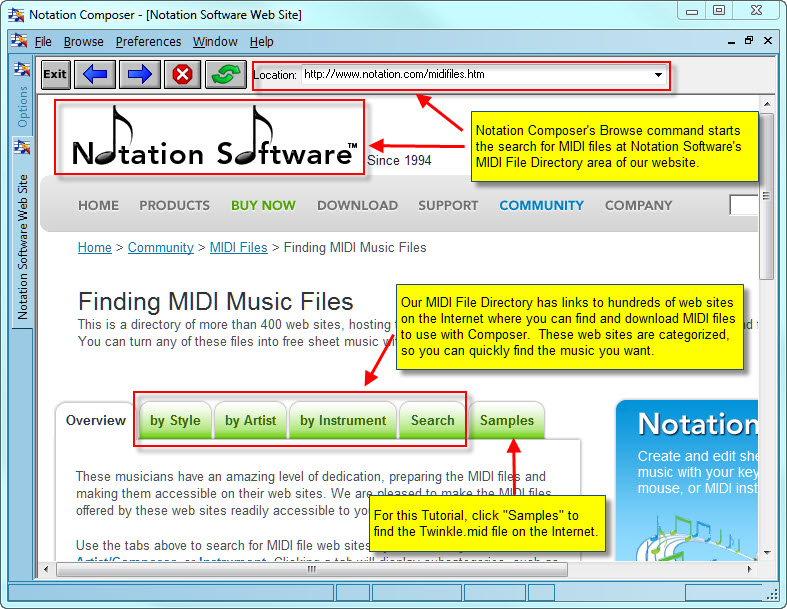The height and width of the screenshot is (609, 787).
Task: Switch to the Samples tab
Action: pos(506,420)
